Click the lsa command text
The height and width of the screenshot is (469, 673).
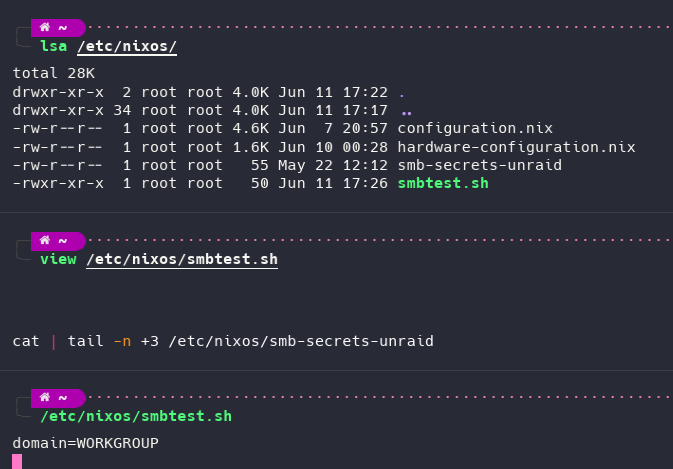(x=54, y=46)
